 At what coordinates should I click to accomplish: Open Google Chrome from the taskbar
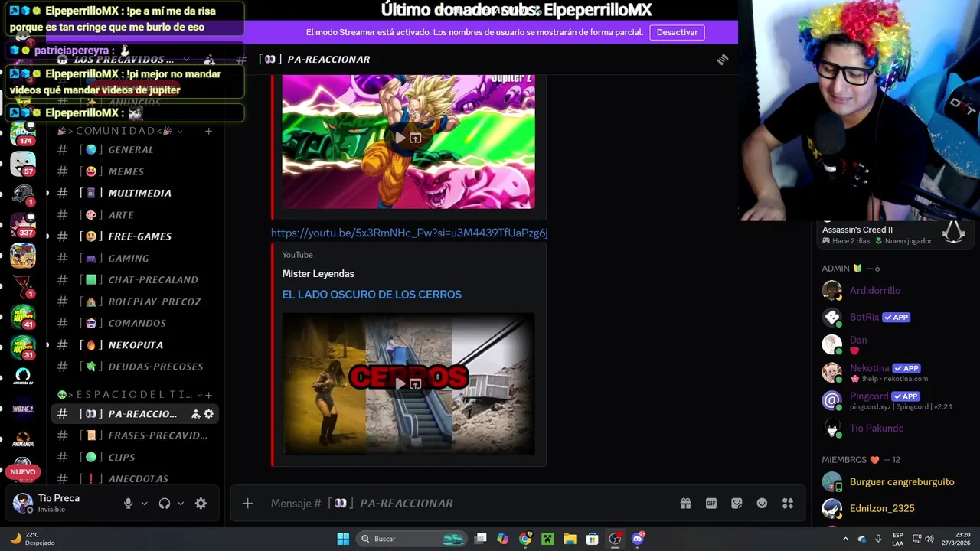pyautogui.click(x=525, y=539)
